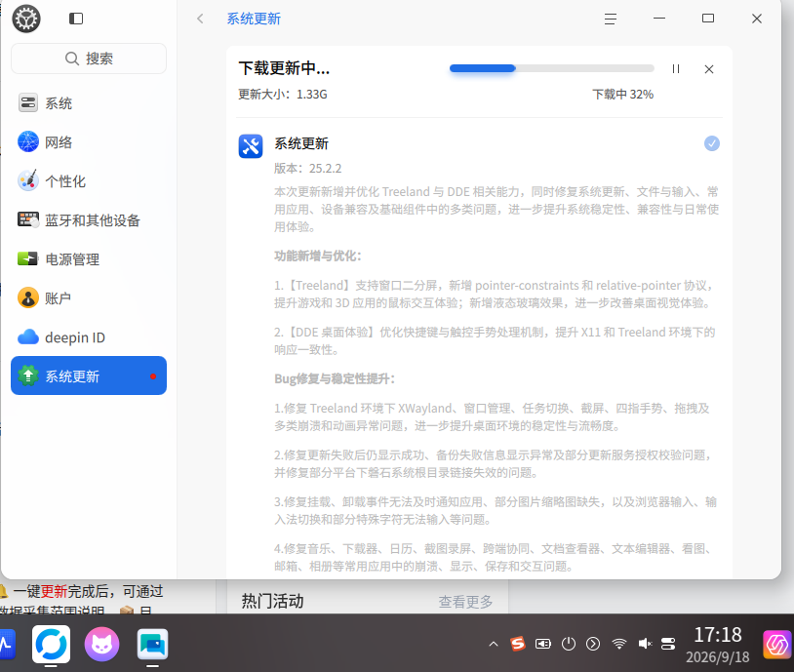
Task: Click the settings gear app icon
Action: 26,19
